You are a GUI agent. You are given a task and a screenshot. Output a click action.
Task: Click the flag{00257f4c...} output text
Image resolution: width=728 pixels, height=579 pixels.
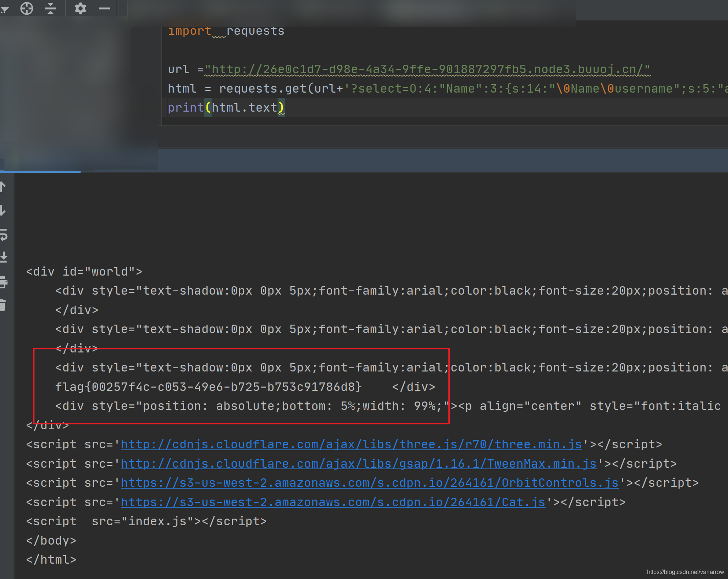[x=208, y=387]
